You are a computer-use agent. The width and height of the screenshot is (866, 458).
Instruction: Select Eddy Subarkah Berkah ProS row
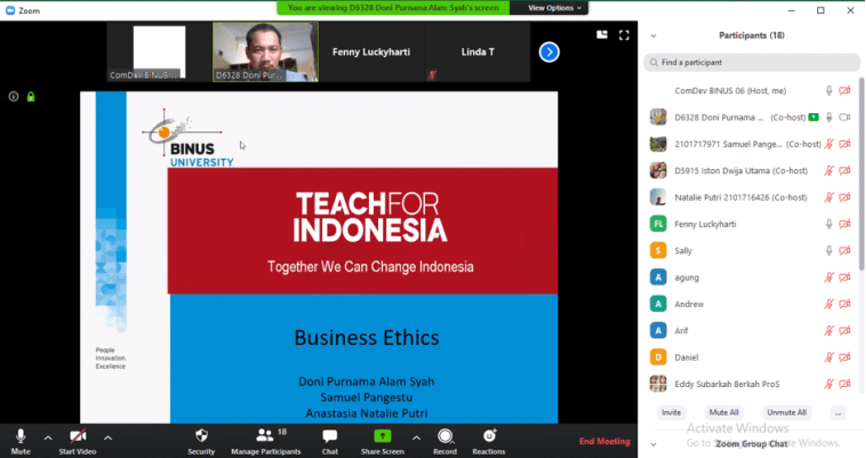751,384
